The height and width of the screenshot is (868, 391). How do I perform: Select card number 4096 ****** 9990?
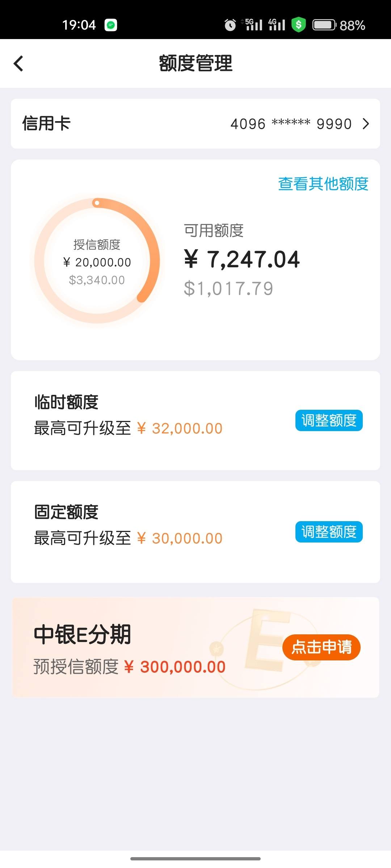coord(291,124)
